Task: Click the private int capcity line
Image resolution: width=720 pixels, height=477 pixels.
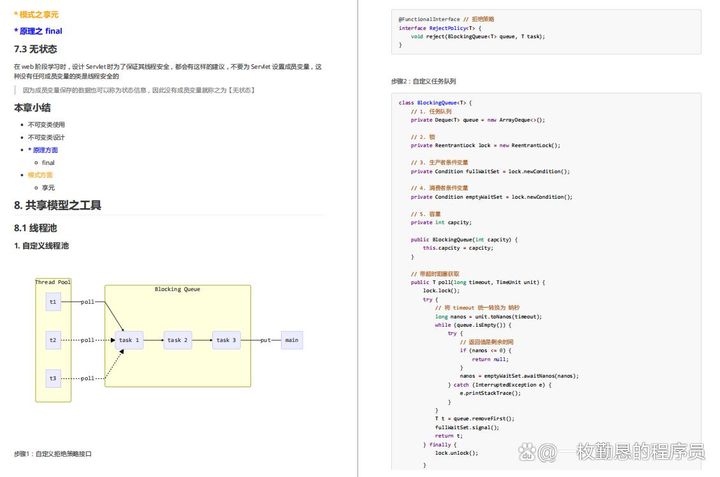Action: click(x=441, y=222)
